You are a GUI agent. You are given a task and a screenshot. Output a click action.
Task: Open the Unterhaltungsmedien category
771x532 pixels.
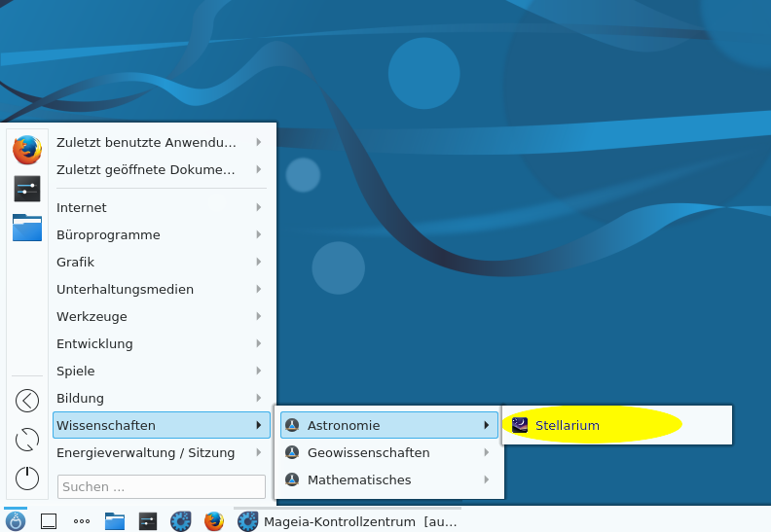point(162,289)
